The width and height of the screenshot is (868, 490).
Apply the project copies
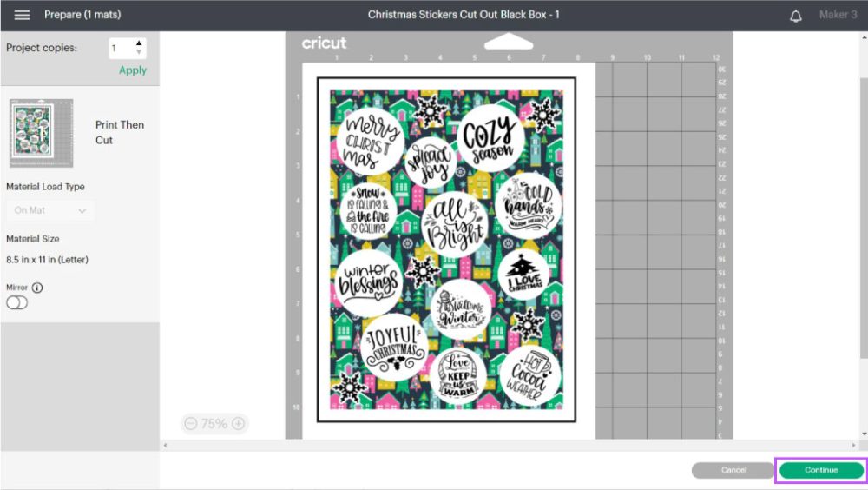(133, 70)
